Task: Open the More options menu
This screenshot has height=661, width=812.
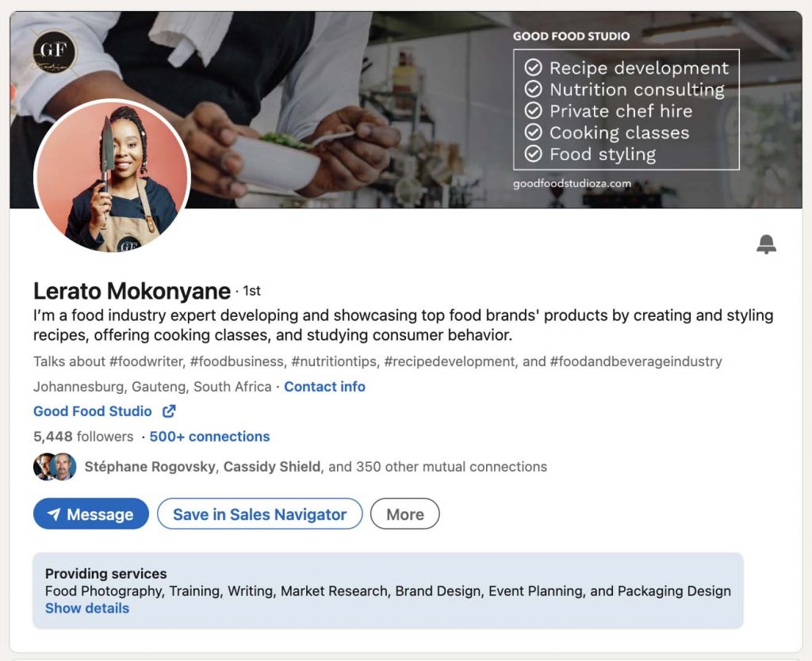Action: pos(404,514)
